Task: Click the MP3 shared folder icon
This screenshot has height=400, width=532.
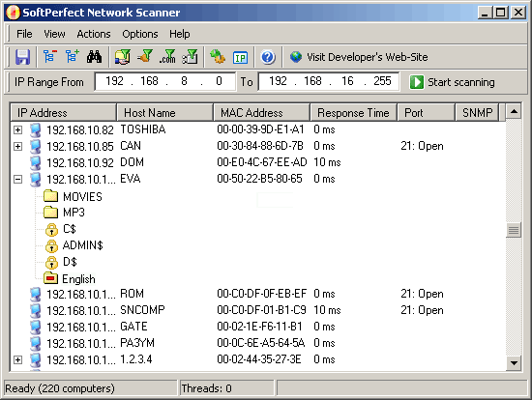Action: pos(51,212)
